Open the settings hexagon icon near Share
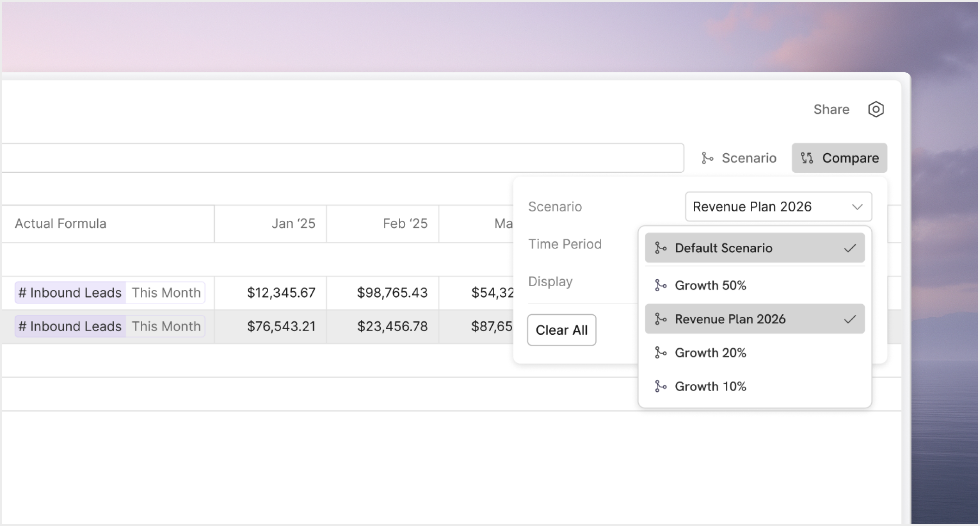The width and height of the screenshot is (980, 526). [876, 109]
